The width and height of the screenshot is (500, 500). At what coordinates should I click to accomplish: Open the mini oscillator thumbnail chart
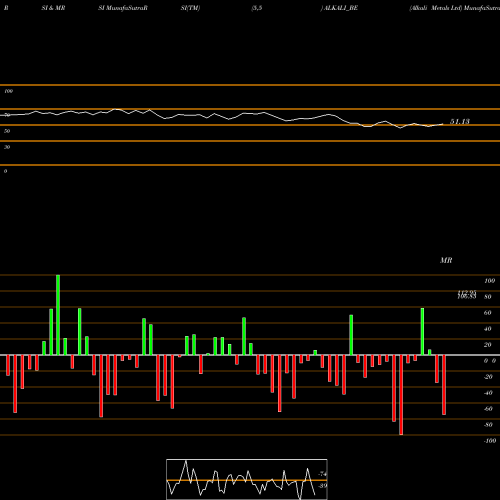(247, 479)
